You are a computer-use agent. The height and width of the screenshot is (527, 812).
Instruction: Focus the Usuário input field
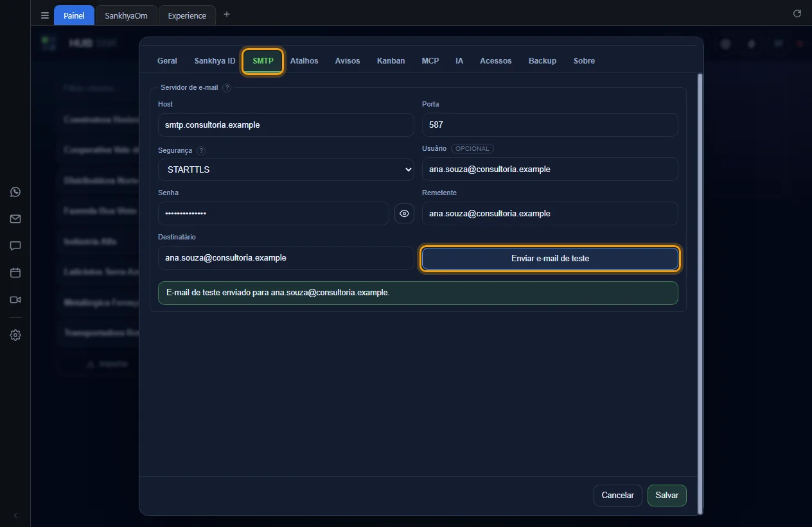pos(550,169)
